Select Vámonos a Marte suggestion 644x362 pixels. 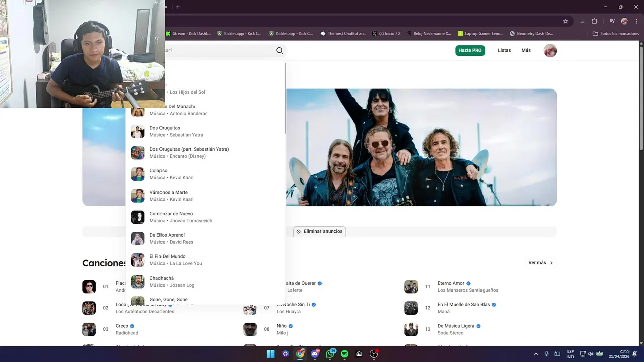tap(205, 196)
